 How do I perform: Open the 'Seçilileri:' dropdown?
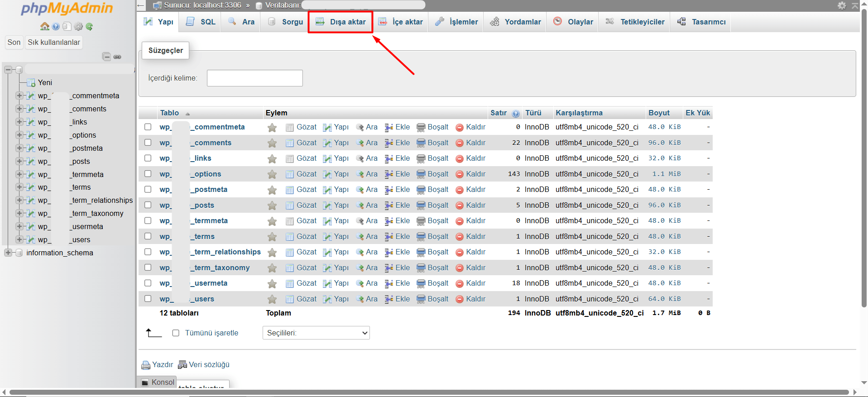point(316,333)
